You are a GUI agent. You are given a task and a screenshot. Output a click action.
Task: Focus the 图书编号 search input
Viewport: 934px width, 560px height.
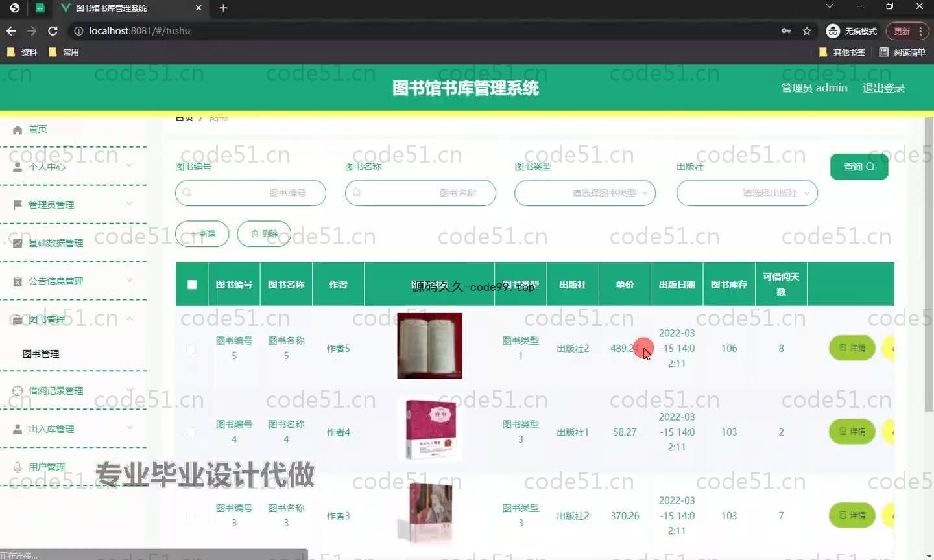click(250, 193)
